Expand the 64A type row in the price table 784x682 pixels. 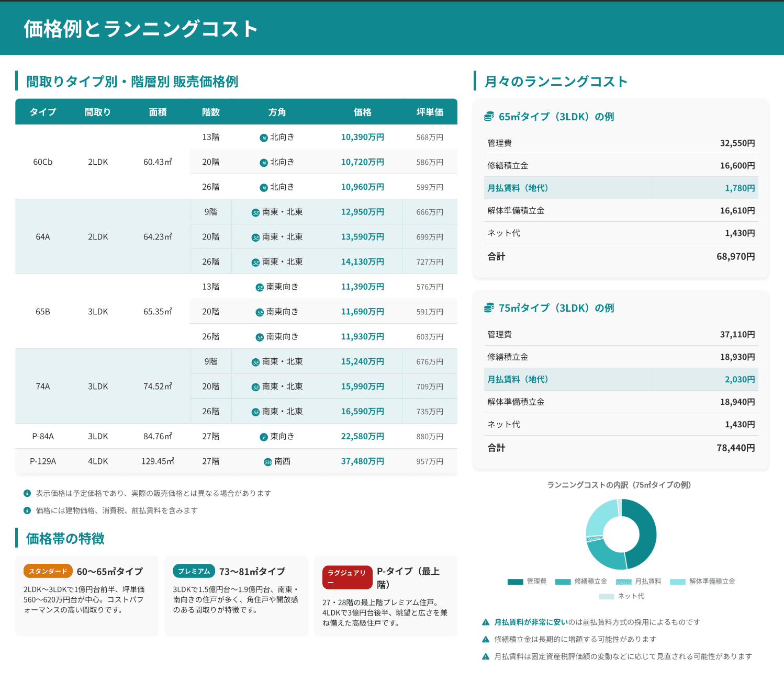click(43, 236)
